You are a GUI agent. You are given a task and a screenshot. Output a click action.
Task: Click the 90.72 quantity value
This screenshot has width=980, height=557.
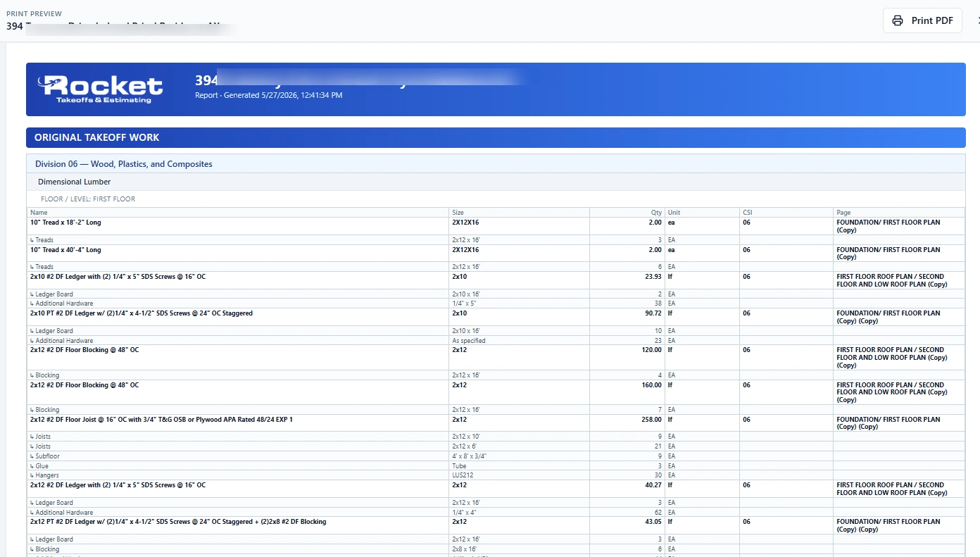pyautogui.click(x=653, y=313)
